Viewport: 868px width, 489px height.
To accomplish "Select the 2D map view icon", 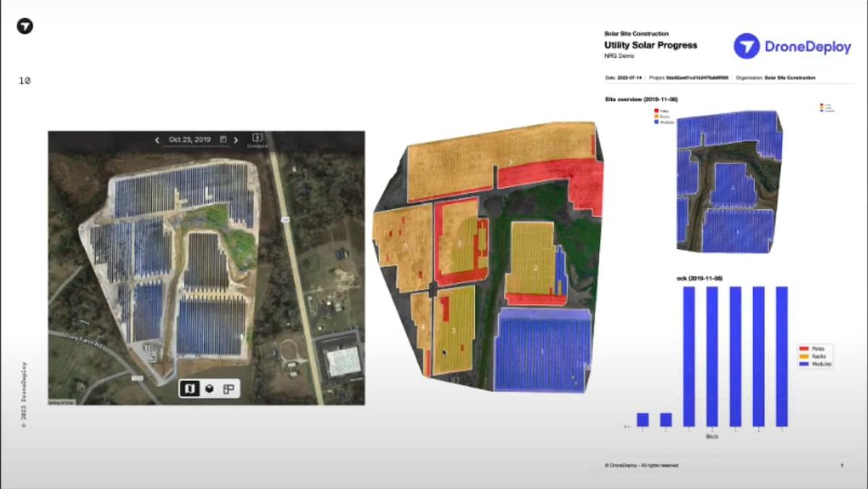I will 191,388.
